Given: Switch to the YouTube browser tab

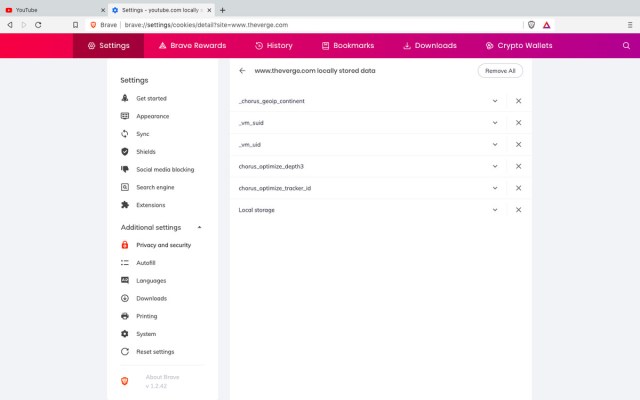Looking at the screenshot, I should (53, 10).
